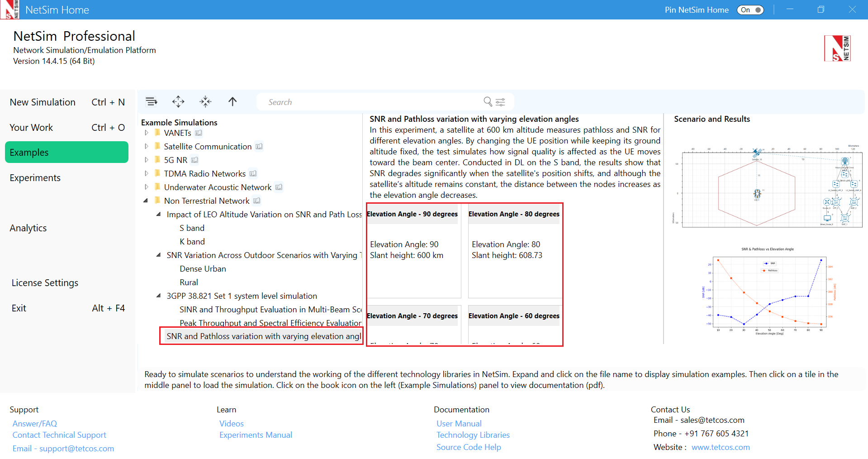Open the Contact Technical Support link

(x=59, y=435)
